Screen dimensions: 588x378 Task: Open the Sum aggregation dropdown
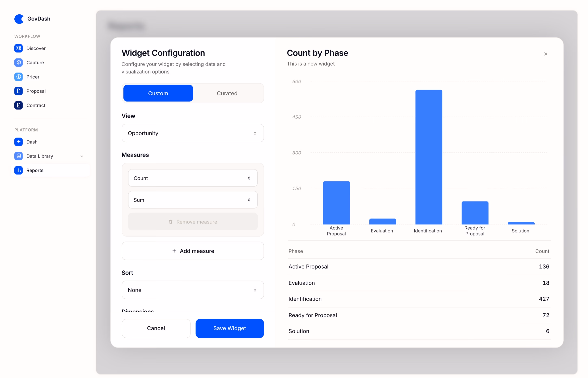[193, 200]
